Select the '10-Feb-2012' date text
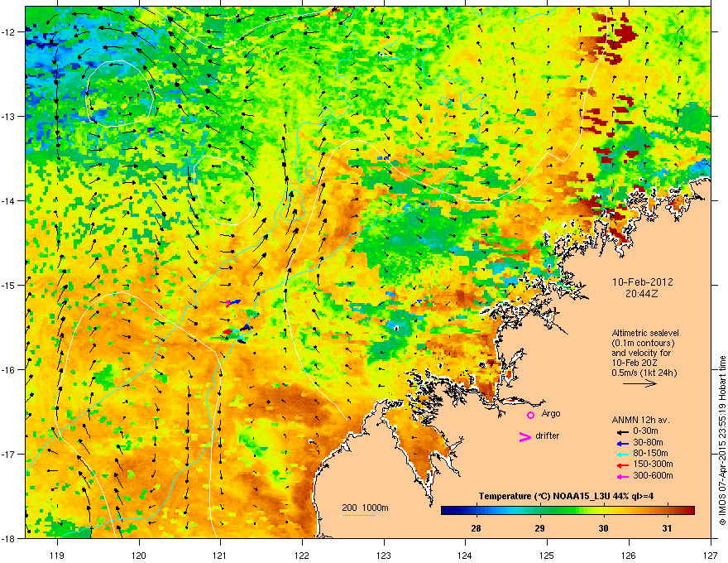 pyautogui.click(x=642, y=282)
